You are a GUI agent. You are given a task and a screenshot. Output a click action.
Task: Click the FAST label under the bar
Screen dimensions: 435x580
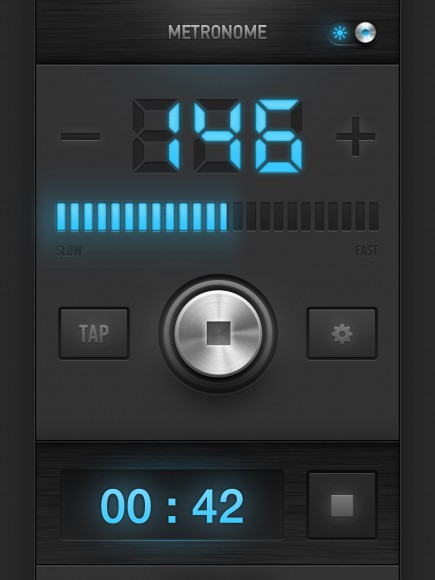(367, 251)
